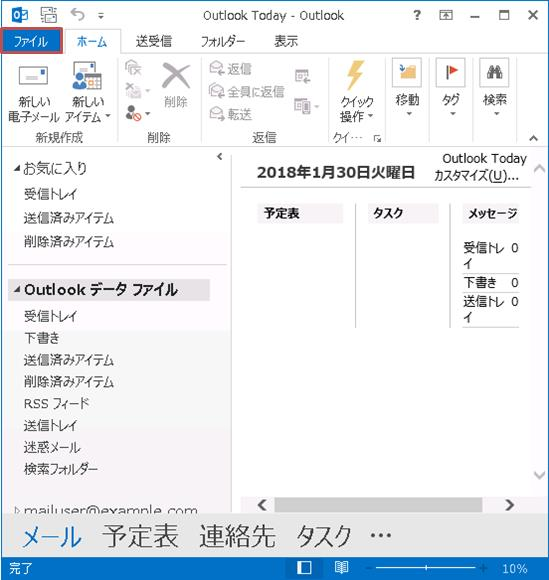Minimize the folder pane with the chevron

click(220, 156)
